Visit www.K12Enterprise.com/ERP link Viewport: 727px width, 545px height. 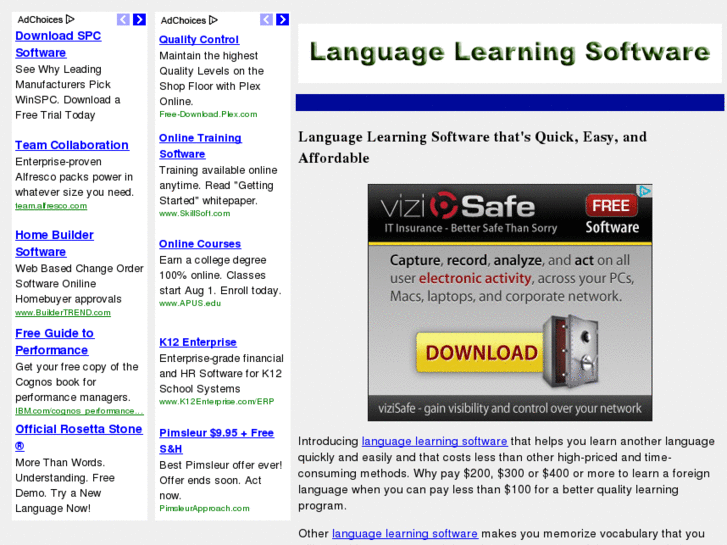(x=217, y=402)
